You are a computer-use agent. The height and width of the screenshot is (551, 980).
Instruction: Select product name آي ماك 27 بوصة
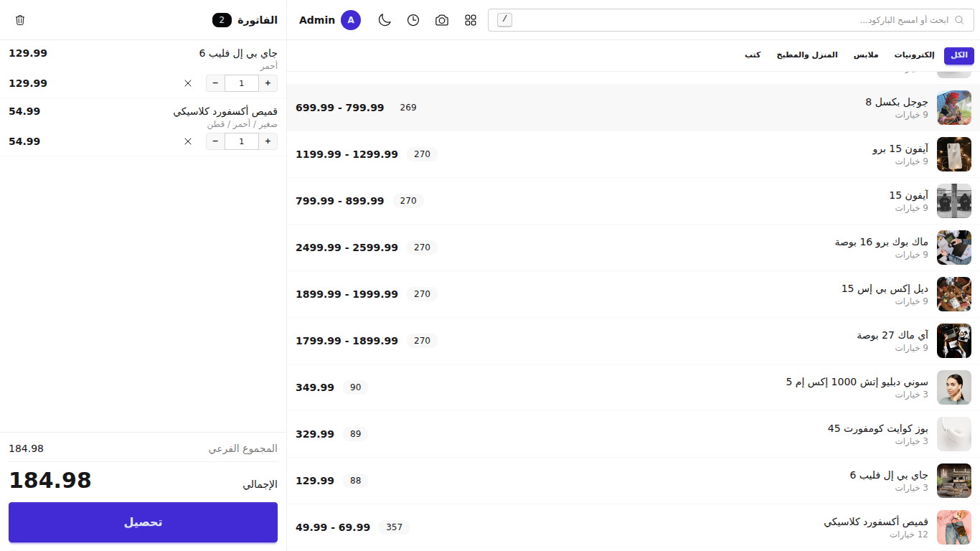tap(892, 335)
